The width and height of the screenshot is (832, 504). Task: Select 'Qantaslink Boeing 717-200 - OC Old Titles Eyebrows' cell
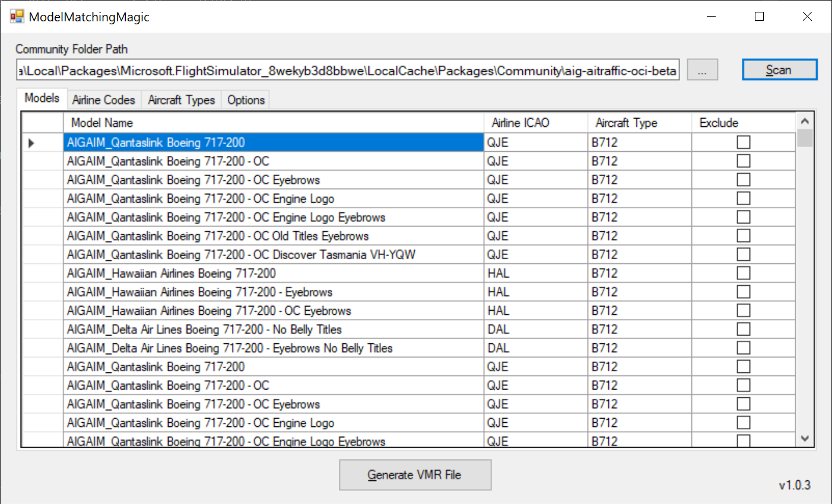[x=274, y=236]
